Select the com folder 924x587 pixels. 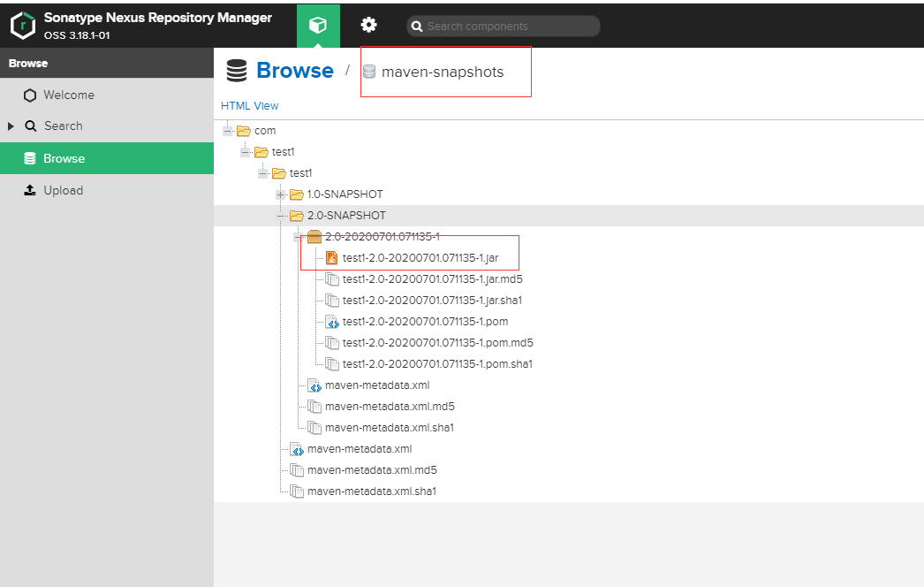pos(265,130)
